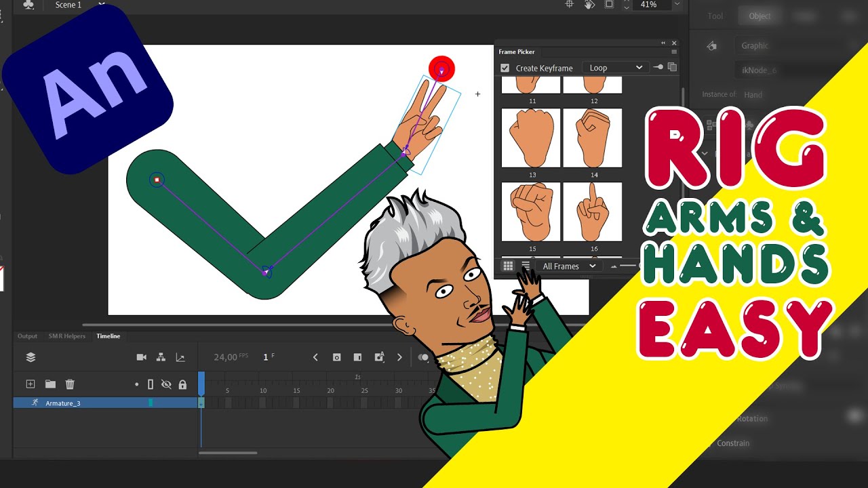Click the Hand instance name in Properties
The width and height of the screenshot is (868, 488).
pyautogui.click(x=753, y=95)
